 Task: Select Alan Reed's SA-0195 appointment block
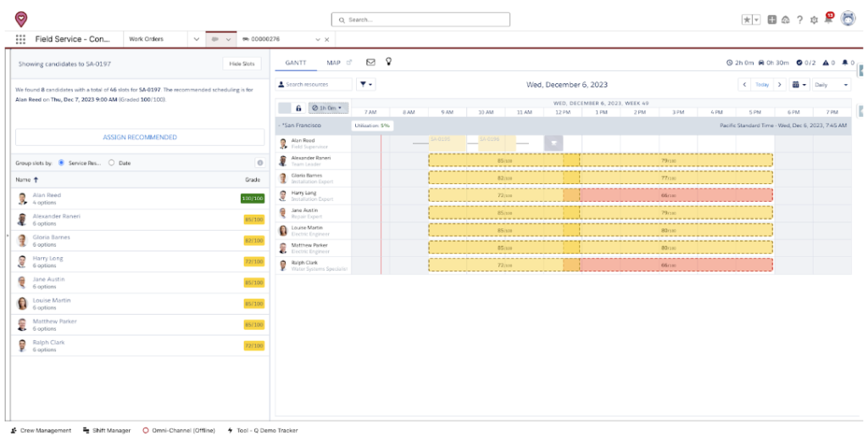click(x=448, y=143)
